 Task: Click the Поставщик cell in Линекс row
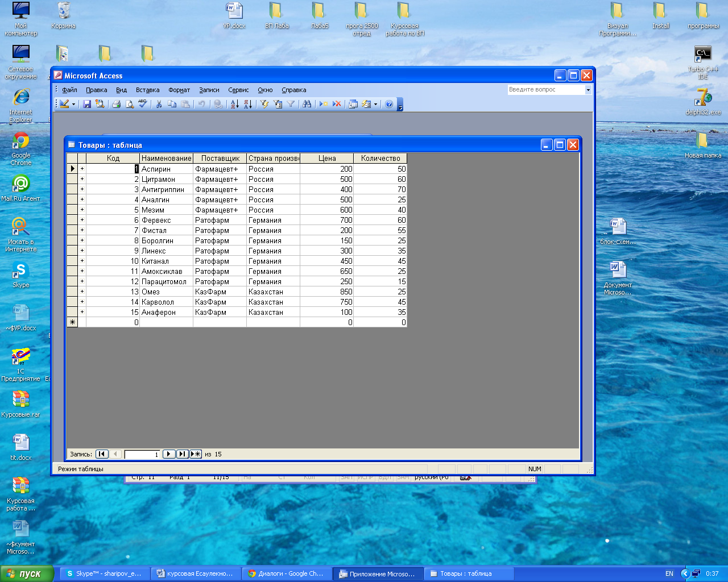click(220, 251)
